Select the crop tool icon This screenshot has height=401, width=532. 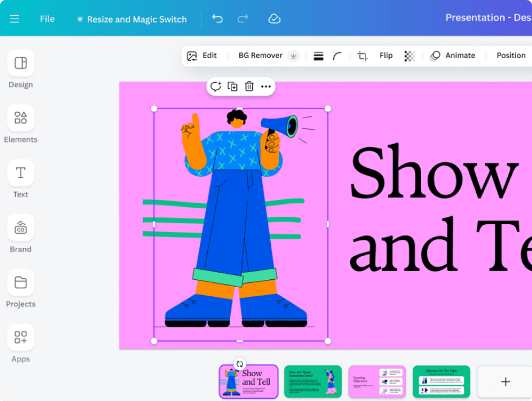363,56
